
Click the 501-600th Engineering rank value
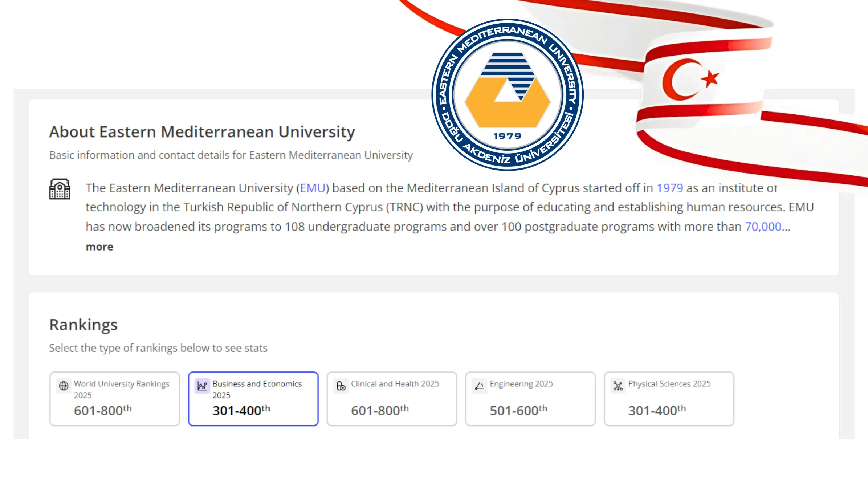tap(518, 410)
